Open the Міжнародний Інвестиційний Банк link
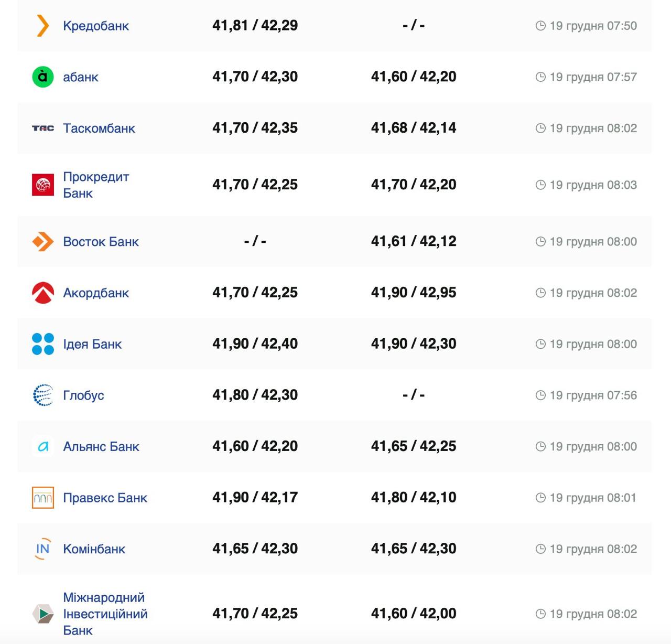Screen dimensions: 671x644 coord(105,614)
